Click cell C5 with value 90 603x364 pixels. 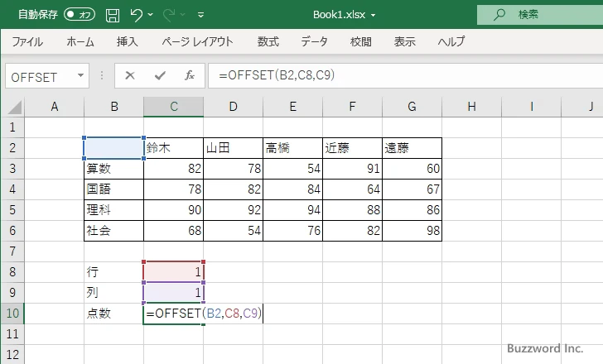(x=173, y=210)
